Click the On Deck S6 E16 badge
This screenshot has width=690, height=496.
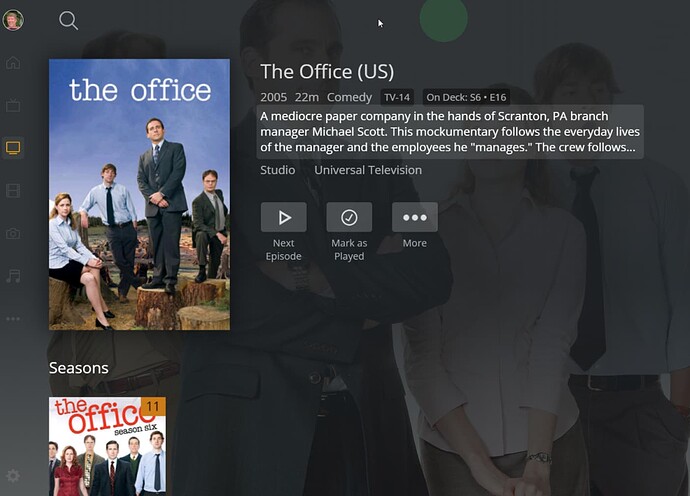tap(466, 97)
